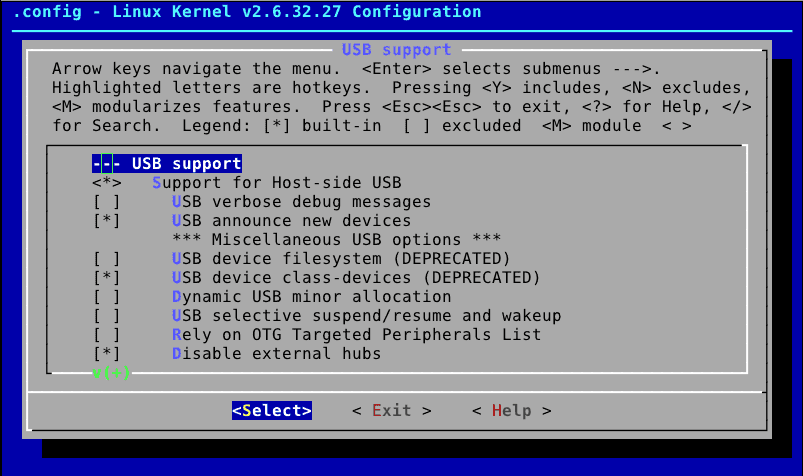Click 'Support for Host-side USB' label

click(277, 183)
